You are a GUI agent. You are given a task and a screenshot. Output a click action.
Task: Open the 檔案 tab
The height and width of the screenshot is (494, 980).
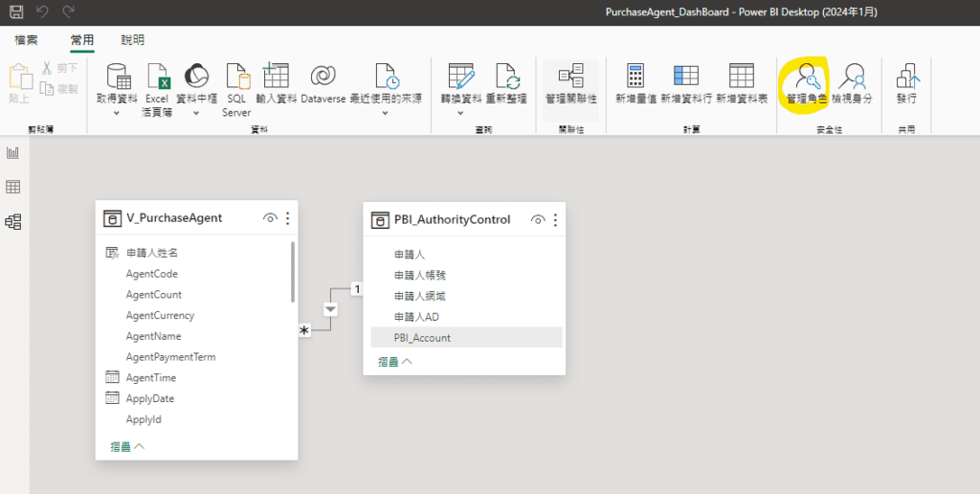[x=26, y=40]
